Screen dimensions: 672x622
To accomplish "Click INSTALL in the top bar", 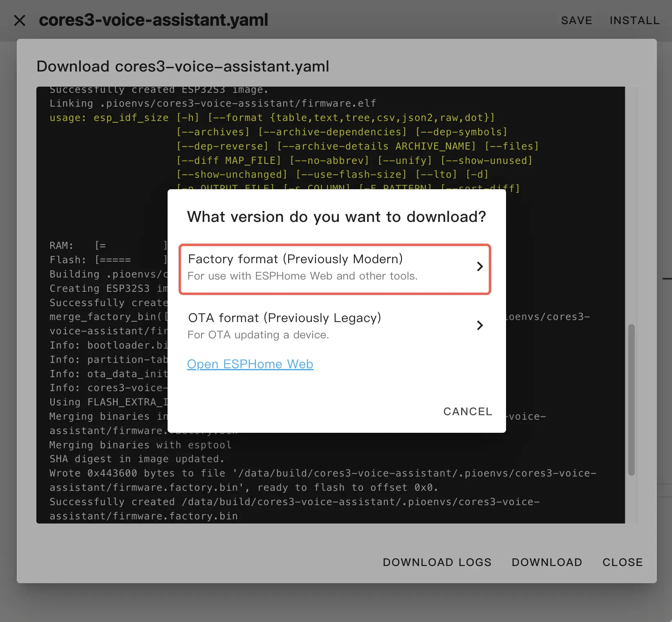I will coord(634,20).
